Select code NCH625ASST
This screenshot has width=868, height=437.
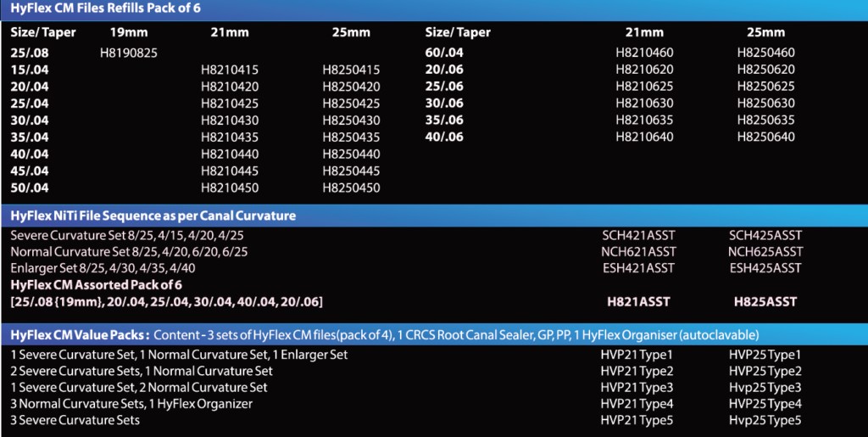click(765, 252)
